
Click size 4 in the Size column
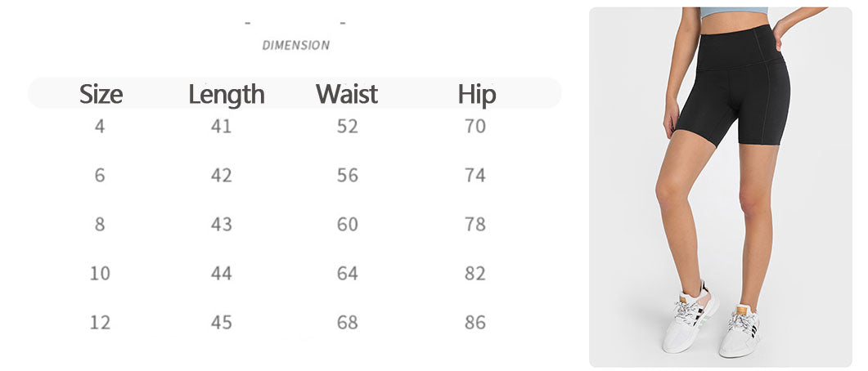100,127
